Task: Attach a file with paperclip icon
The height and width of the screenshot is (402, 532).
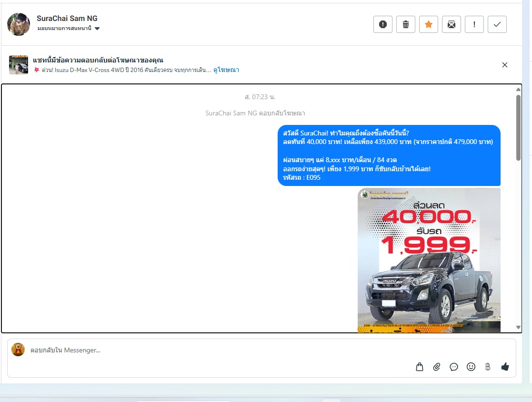Action: [437, 367]
